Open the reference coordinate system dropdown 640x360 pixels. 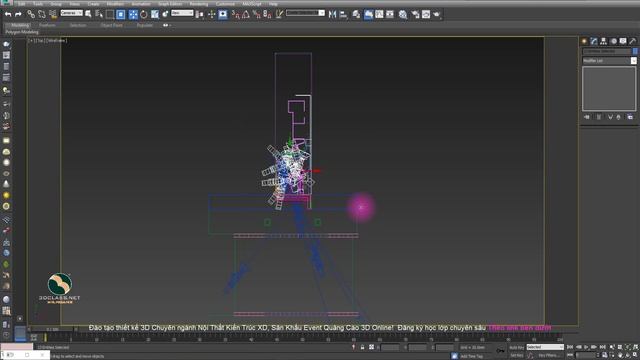coord(182,13)
